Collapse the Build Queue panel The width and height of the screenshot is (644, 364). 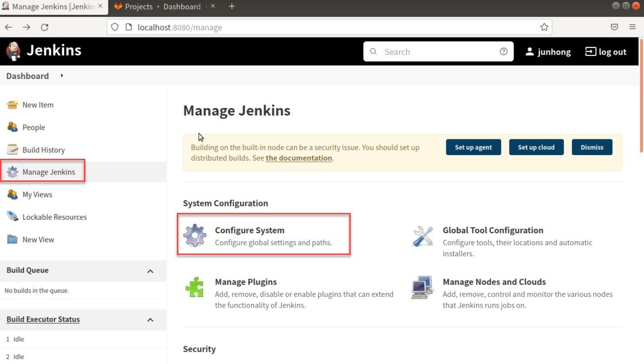coord(150,271)
